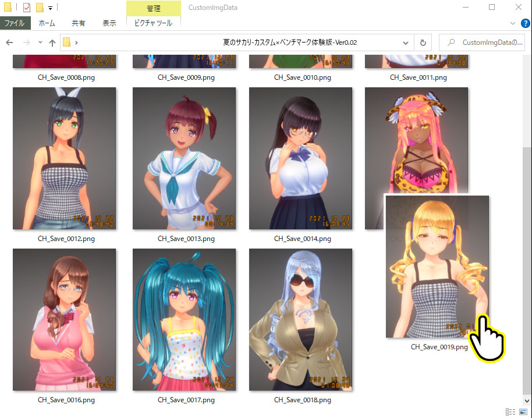Click the Forward navigation arrow
This screenshot has height=418, width=532.
click(x=26, y=42)
